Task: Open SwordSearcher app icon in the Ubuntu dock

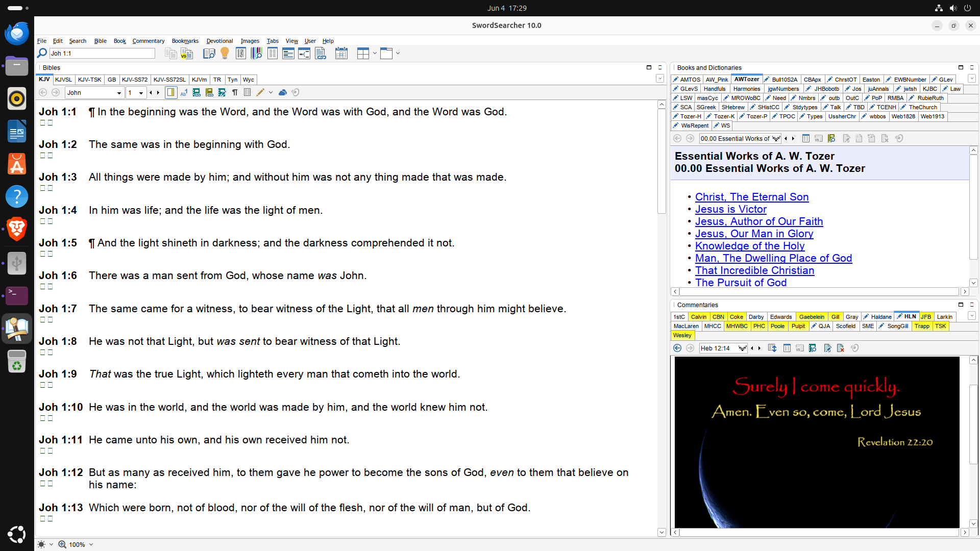Action: click(17, 329)
